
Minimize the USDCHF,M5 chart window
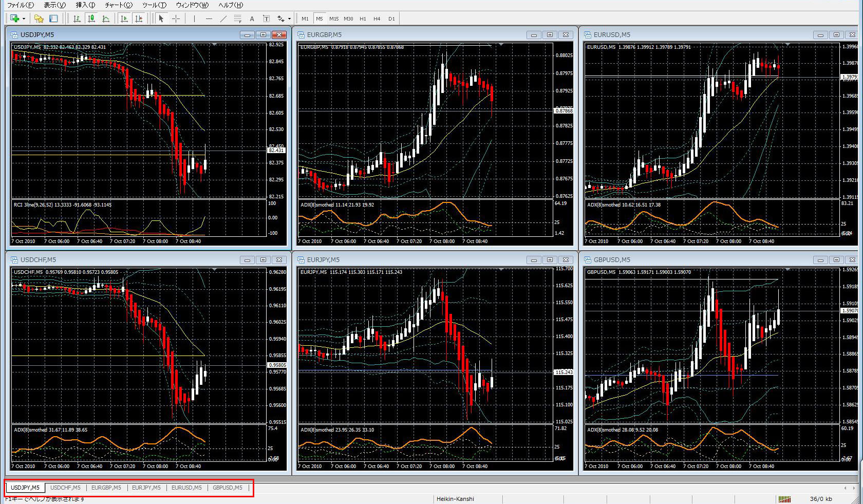point(247,260)
